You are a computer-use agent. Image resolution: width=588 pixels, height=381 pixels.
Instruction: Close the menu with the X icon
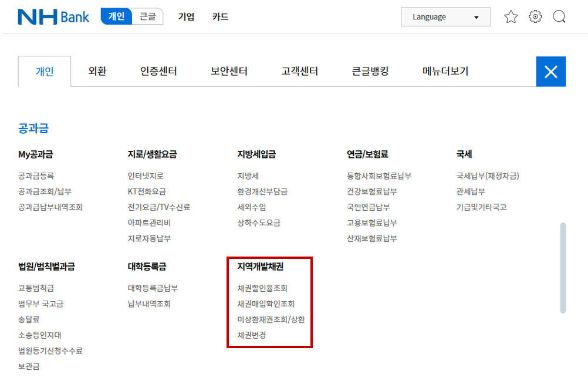click(x=550, y=71)
